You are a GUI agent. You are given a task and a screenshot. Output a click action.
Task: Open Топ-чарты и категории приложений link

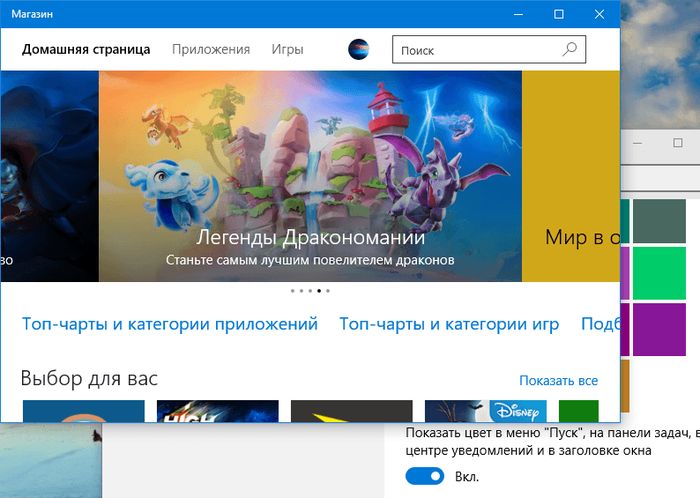(170, 324)
